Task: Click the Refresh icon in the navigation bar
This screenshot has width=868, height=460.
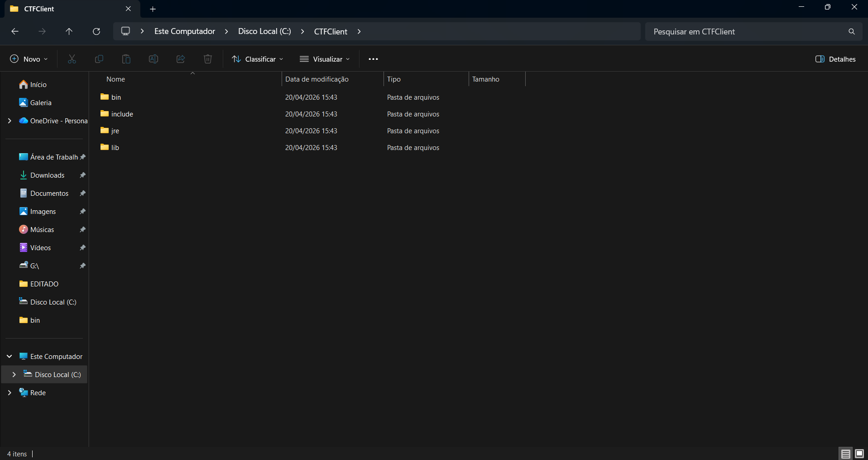Action: coord(96,31)
